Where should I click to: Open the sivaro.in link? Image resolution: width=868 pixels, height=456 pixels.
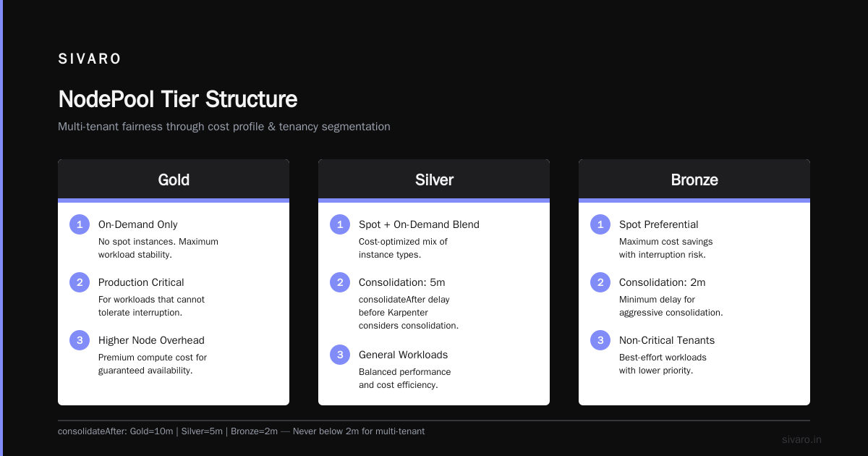coord(801,439)
